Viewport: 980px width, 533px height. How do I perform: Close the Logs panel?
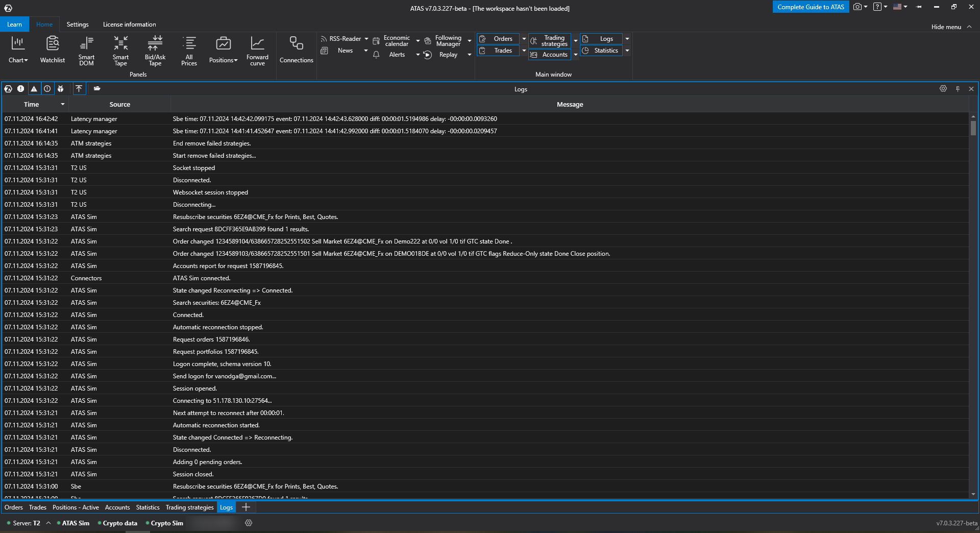971,89
